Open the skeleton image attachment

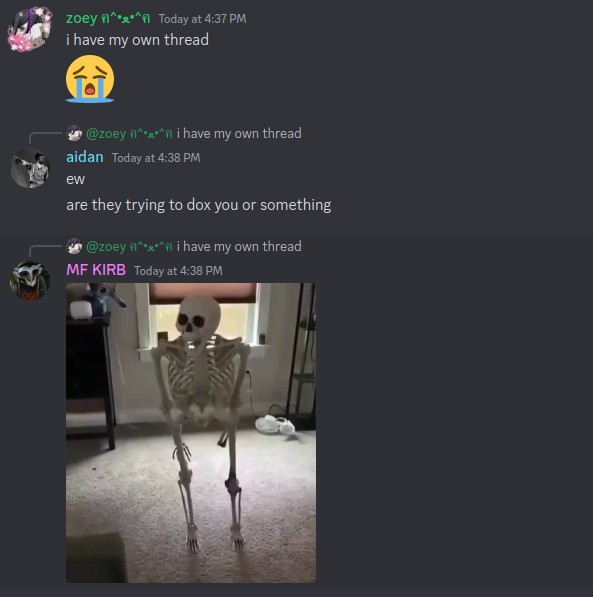point(191,433)
